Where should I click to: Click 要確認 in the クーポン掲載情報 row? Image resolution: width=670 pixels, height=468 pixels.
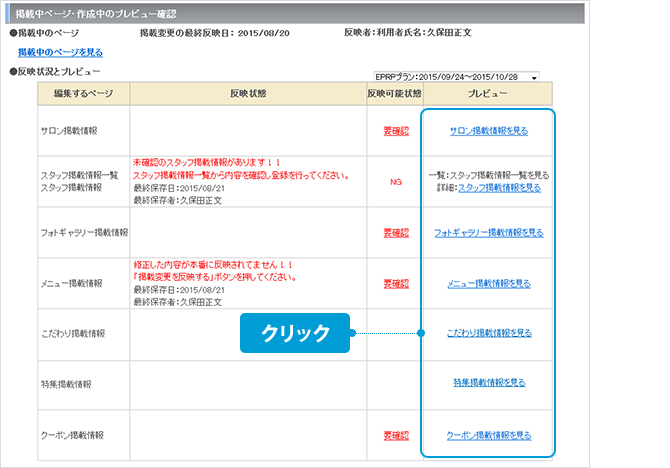click(x=395, y=436)
